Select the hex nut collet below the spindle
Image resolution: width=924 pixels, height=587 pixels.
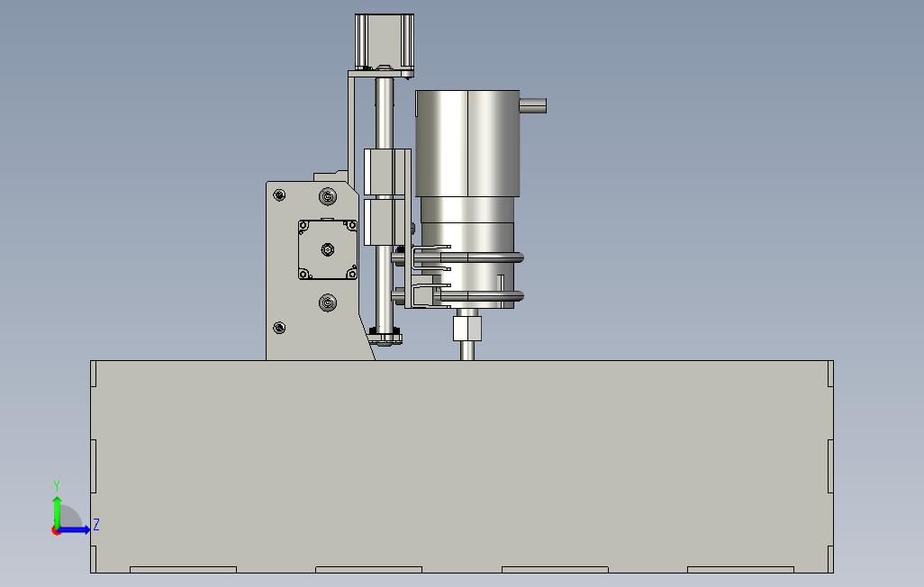(467, 329)
